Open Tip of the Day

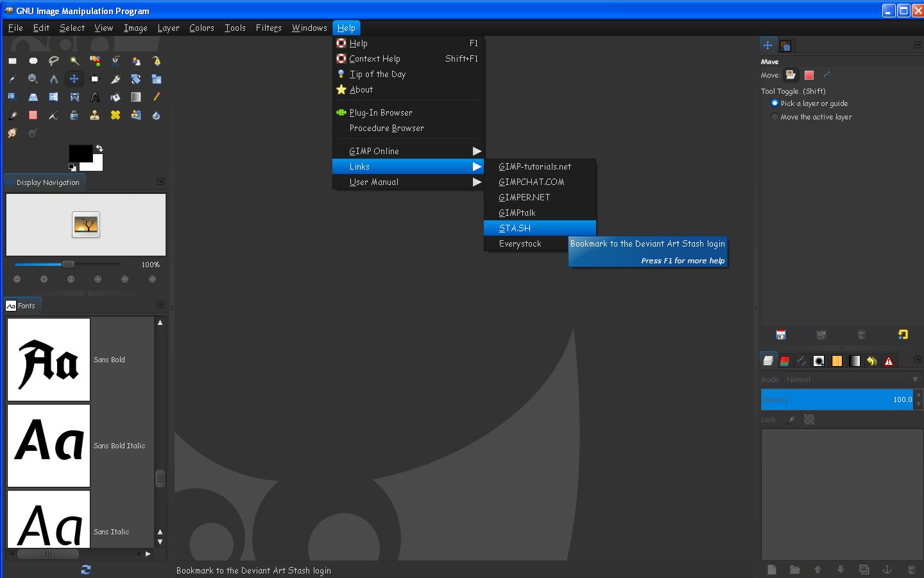point(407,74)
